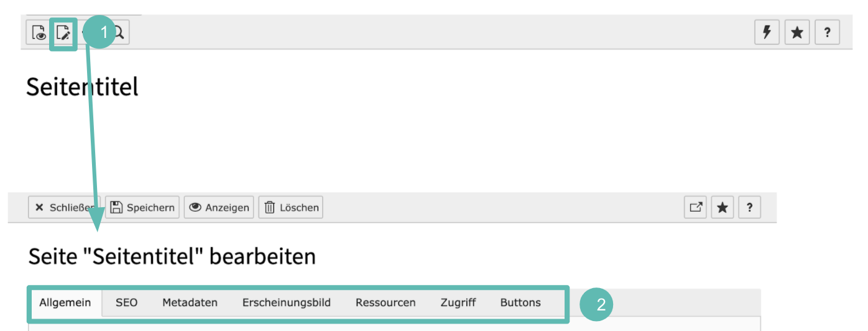Show the Ressourcen tab

pos(386,303)
